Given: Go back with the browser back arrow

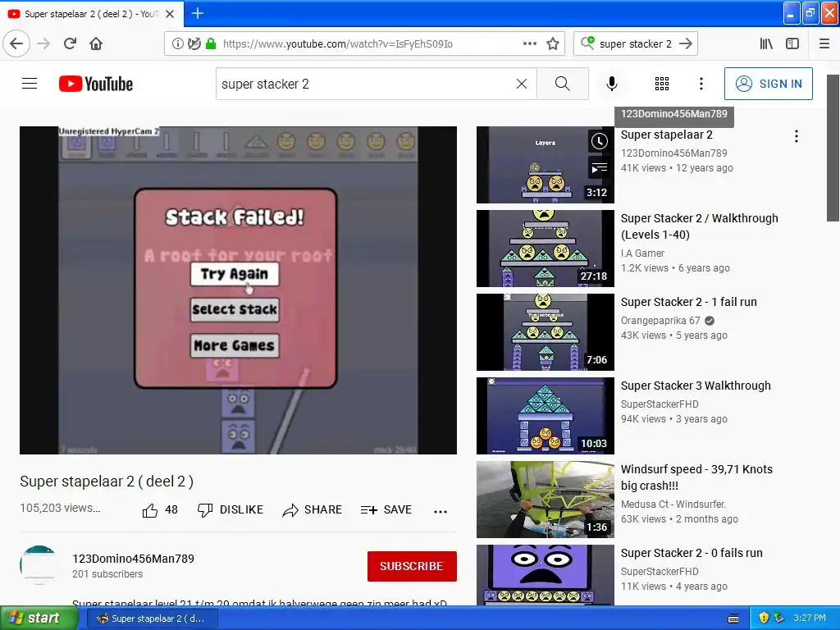Looking at the screenshot, I should tap(16, 43).
